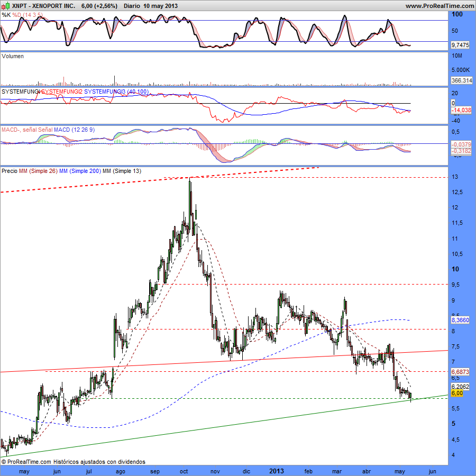Select the '6,2062' price value box

pos(460,387)
